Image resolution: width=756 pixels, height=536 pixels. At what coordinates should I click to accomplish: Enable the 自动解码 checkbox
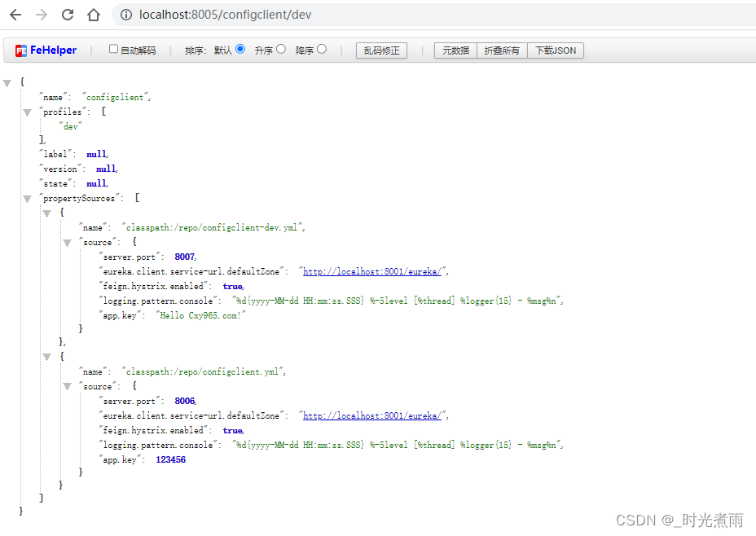(x=113, y=49)
